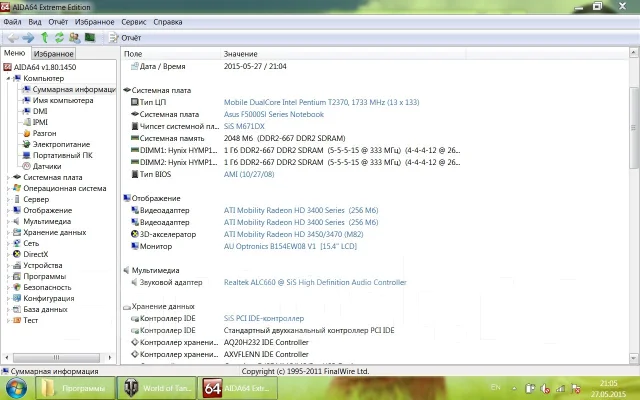
Task: Click the vertical scrollbar down arrow
Action: click(x=633, y=358)
